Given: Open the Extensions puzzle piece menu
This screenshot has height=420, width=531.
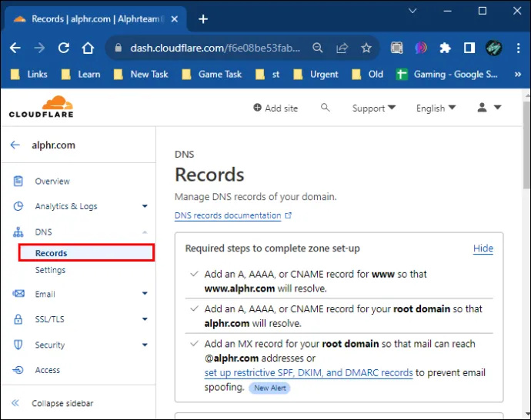Looking at the screenshot, I should point(445,48).
